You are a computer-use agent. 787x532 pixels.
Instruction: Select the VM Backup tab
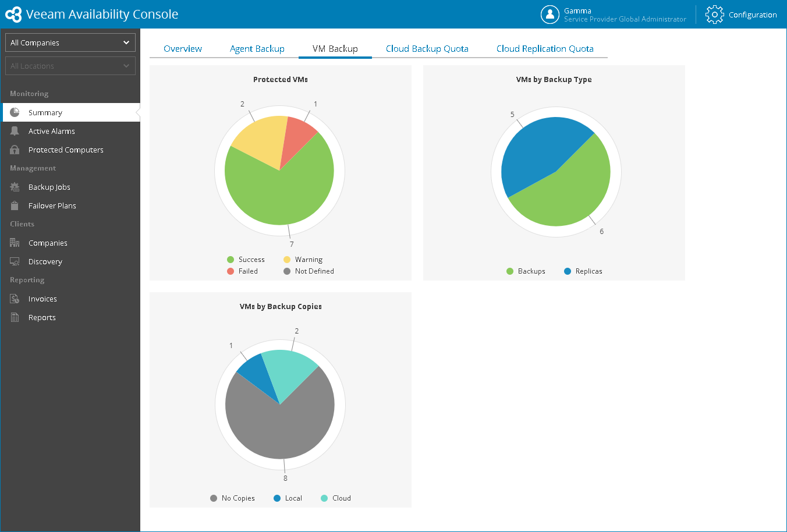click(335, 49)
